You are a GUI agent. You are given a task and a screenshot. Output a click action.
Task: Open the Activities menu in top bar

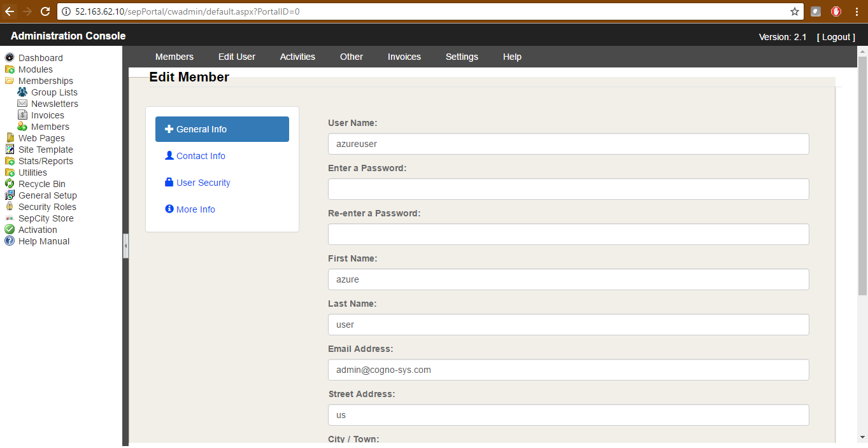pyautogui.click(x=297, y=57)
